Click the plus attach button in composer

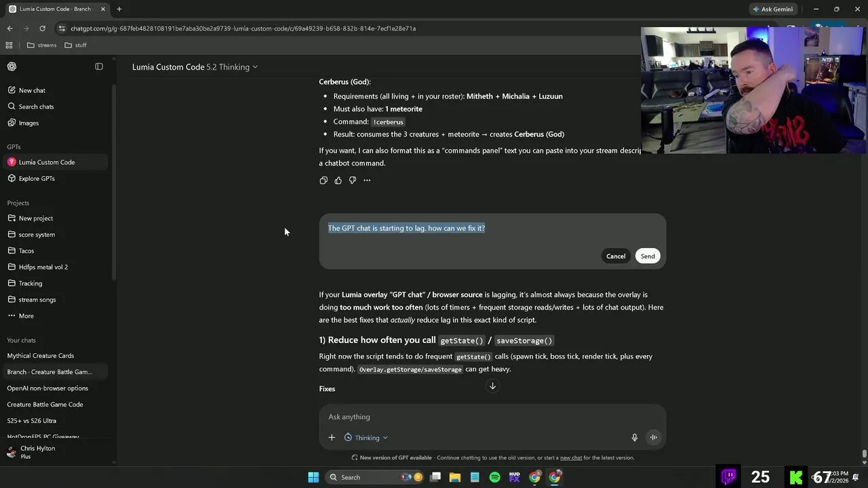click(x=332, y=438)
